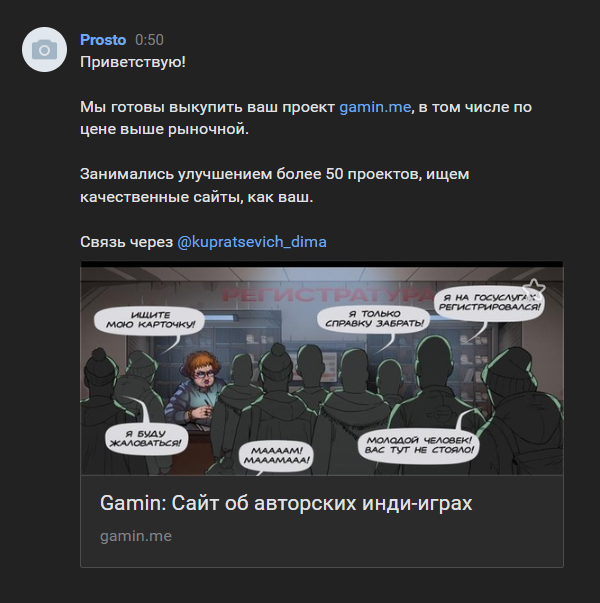Open the @kupratsevich_dima mention
Viewport: 600px width, 603px height.
(252, 242)
